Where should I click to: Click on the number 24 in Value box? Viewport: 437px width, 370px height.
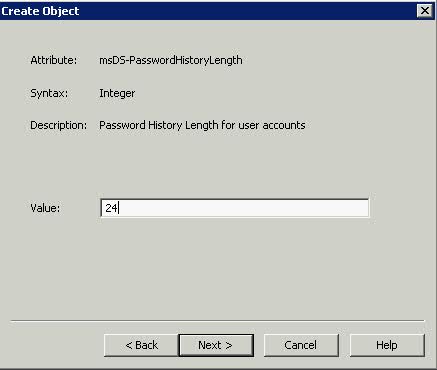(x=111, y=208)
